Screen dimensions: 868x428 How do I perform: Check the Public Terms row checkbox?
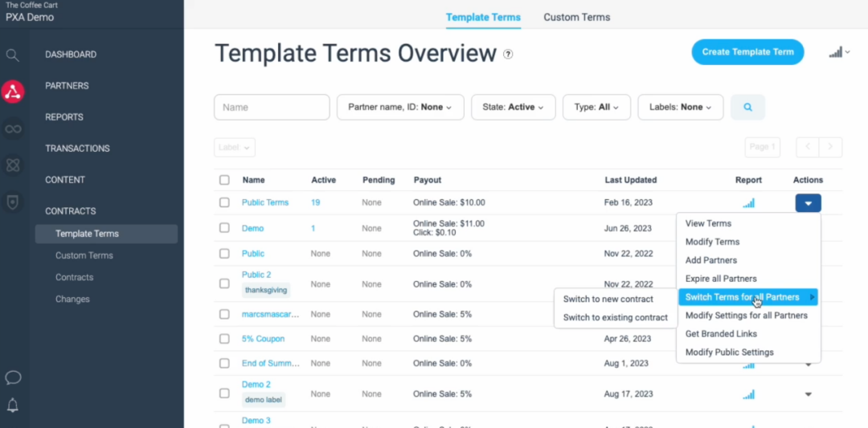(224, 202)
